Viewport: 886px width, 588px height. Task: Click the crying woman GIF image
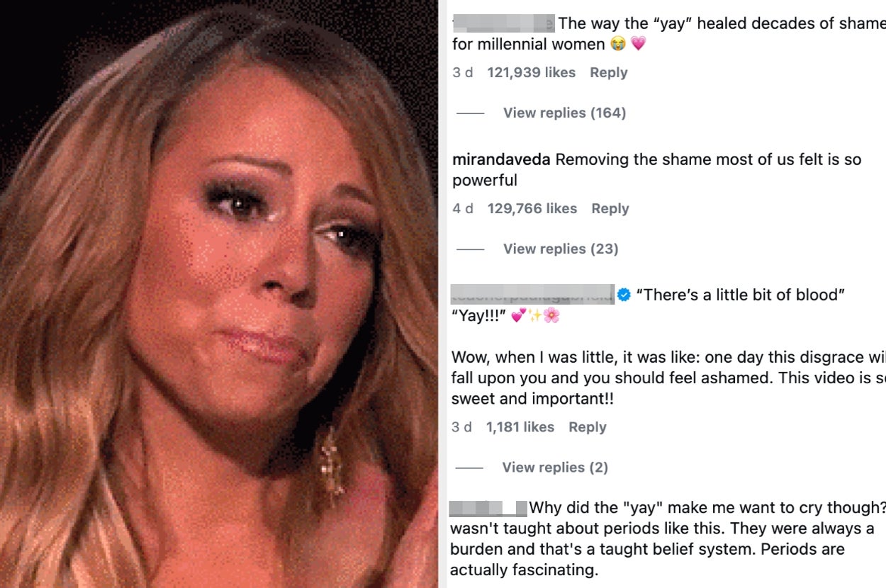[x=219, y=294]
